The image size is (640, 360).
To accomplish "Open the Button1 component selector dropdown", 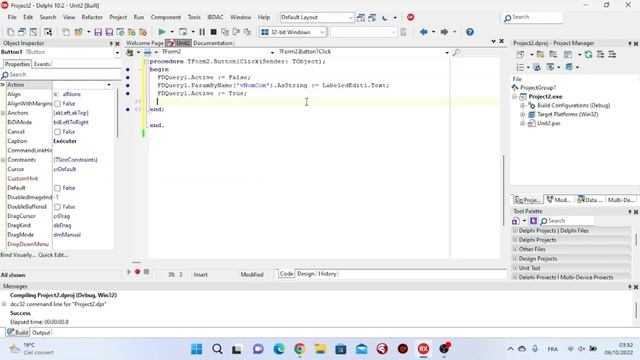I will pyautogui.click(x=117, y=53).
